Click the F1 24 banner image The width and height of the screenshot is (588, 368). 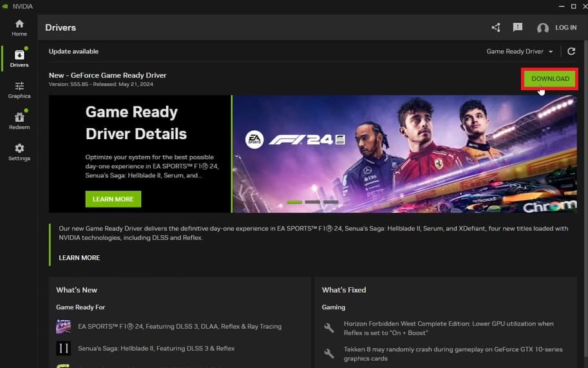405,154
